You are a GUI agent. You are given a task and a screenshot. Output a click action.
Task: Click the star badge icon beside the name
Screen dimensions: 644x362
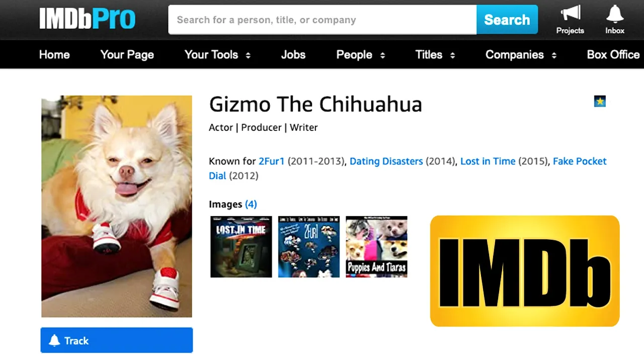(600, 102)
